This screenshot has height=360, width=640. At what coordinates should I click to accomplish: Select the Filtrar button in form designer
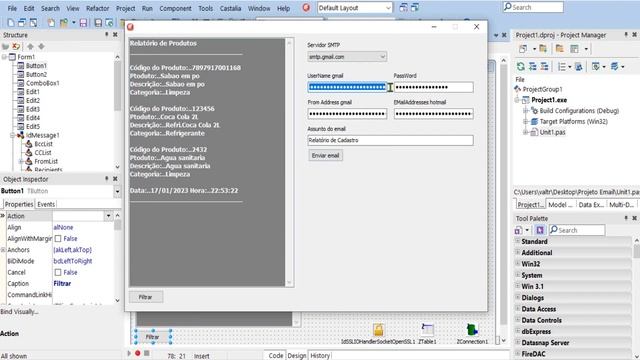pyautogui.click(x=152, y=337)
